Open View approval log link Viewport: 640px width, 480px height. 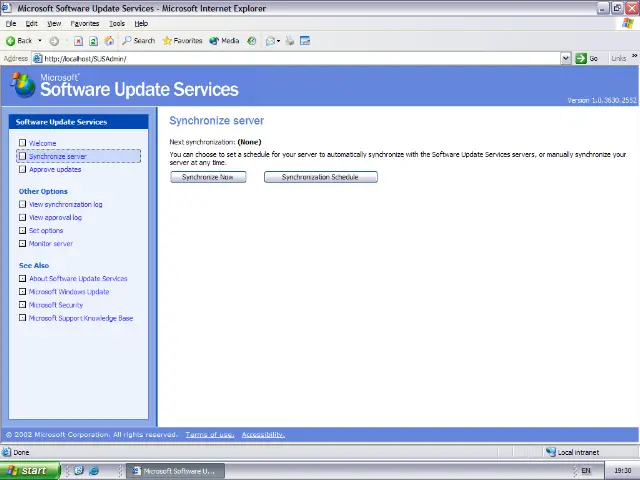click(x=56, y=218)
